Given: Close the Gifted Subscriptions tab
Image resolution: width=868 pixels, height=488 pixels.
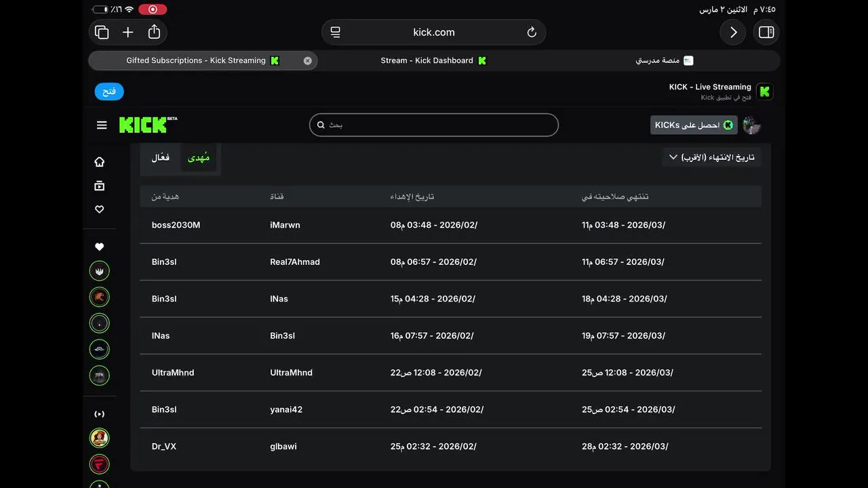Looking at the screenshot, I should coord(307,60).
